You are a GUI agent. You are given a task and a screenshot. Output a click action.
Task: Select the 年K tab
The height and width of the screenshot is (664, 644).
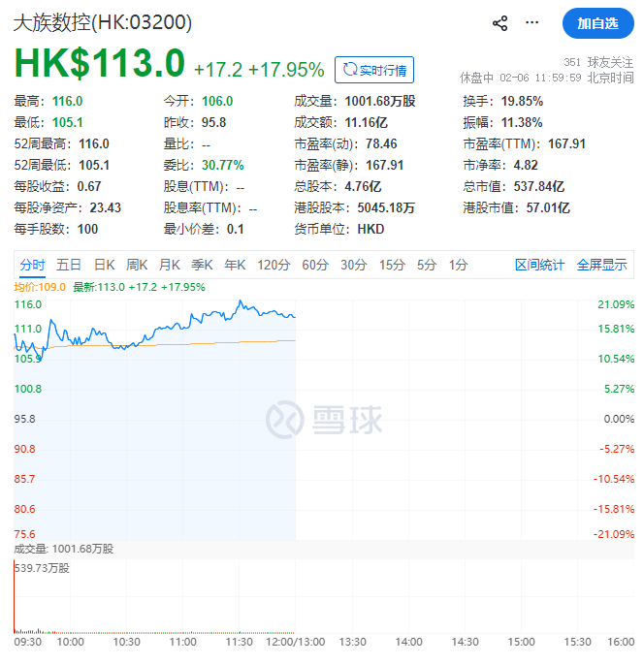pyautogui.click(x=235, y=265)
